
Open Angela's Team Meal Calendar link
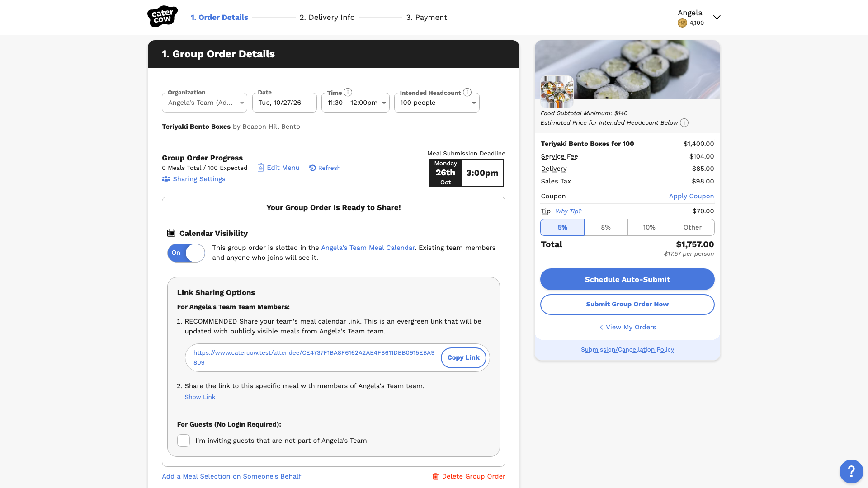[368, 248]
